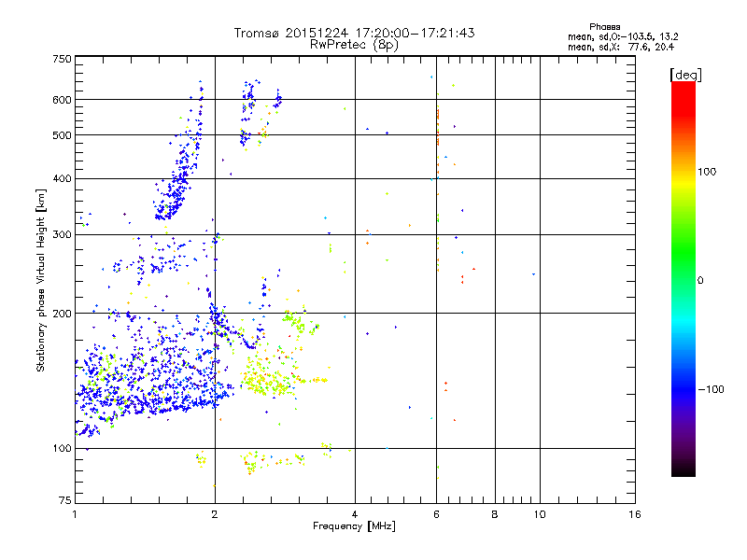Screen dimensions: 747x560
Task: Click the colorbar tick label '100'
Action: click(707, 172)
